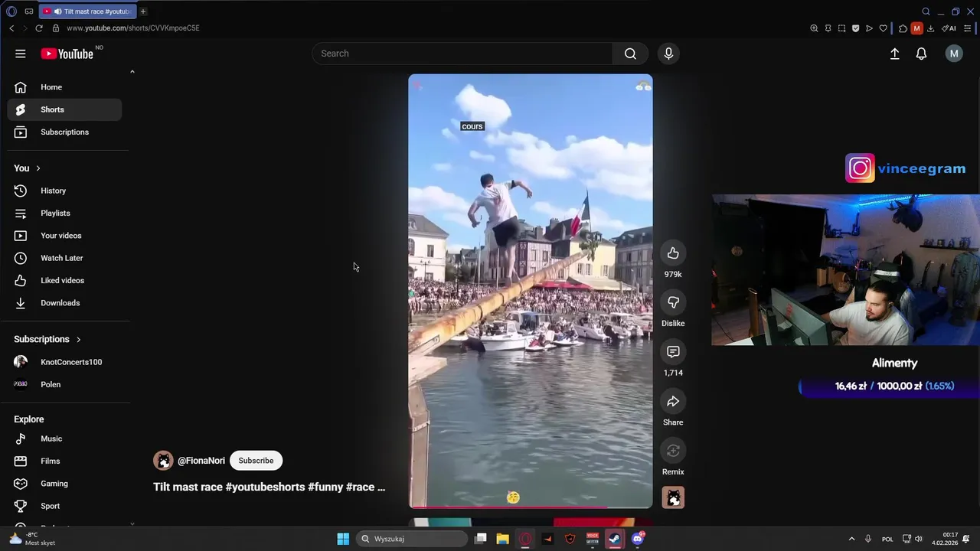The image size is (980, 551).
Task: Open FionaNori channel avatar
Action: coord(163,461)
